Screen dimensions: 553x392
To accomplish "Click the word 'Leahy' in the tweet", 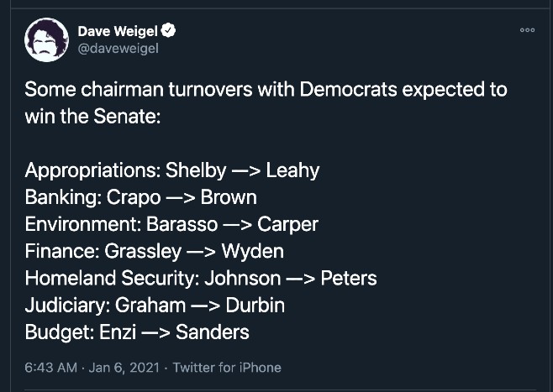I will click(292, 170).
